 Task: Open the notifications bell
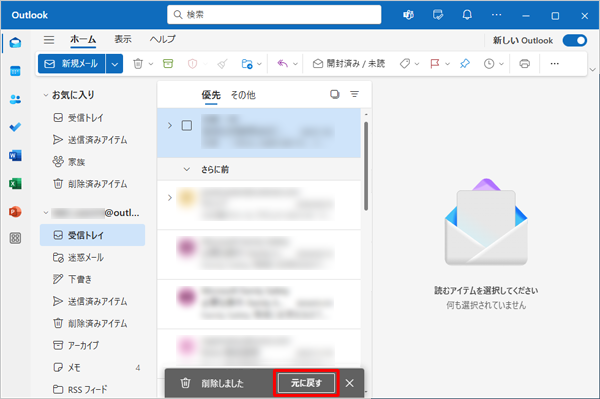pos(467,15)
